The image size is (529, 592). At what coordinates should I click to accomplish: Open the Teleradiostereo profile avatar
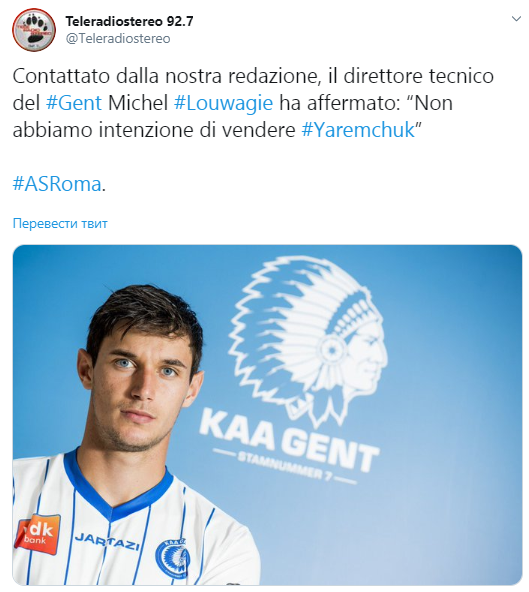click(x=34, y=30)
